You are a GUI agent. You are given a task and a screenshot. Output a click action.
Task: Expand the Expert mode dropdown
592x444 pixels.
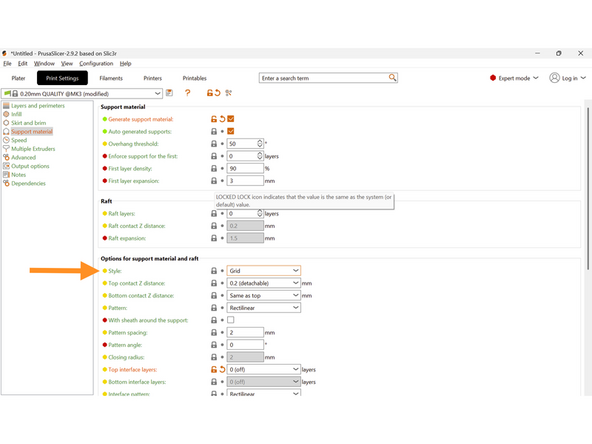(x=536, y=78)
